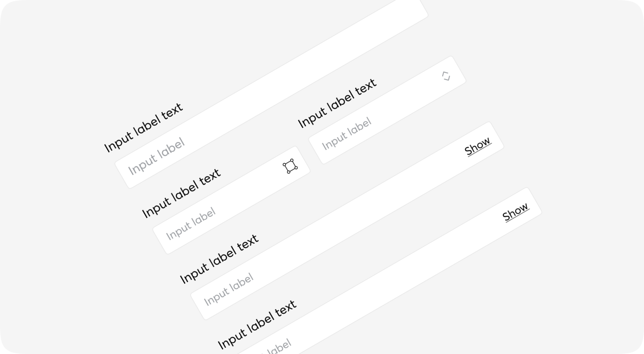Screen dimensions: 644x354
Task: Click the Input label text beside the Show field
Action: tap(338, 103)
